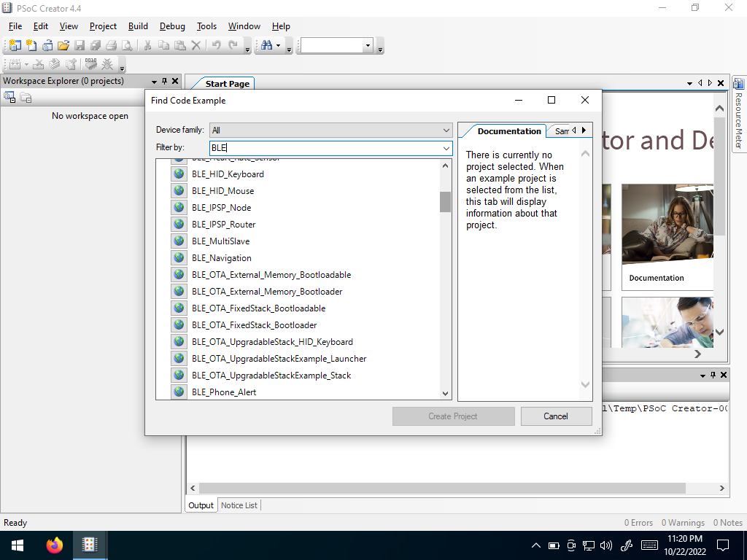This screenshot has height=560, width=747.
Task: Open the Debug menu
Action: click(172, 26)
